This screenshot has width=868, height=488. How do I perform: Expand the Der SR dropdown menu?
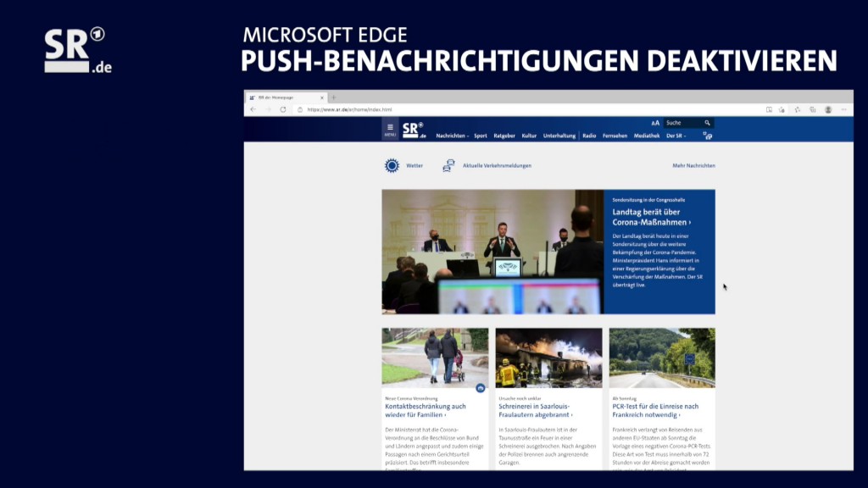tap(676, 136)
